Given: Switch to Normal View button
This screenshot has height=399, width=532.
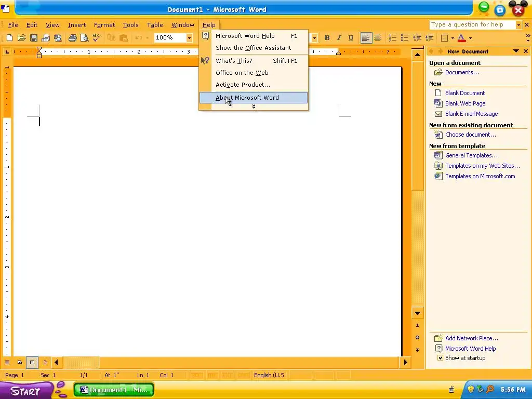Looking at the screenshot, I should [7, 362].
